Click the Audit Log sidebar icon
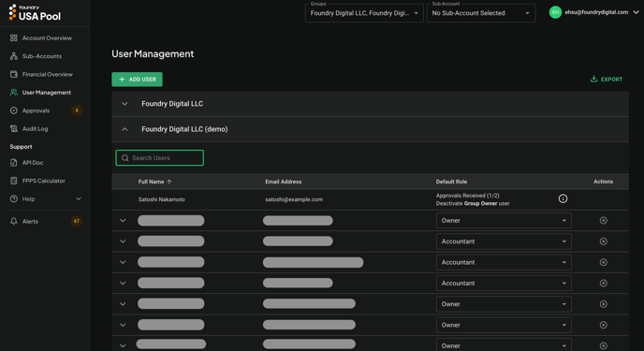 (x=13, y=128)
